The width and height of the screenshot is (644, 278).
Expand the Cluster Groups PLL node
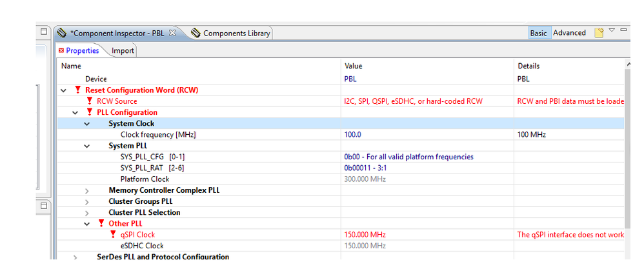[x=86, y=202]
